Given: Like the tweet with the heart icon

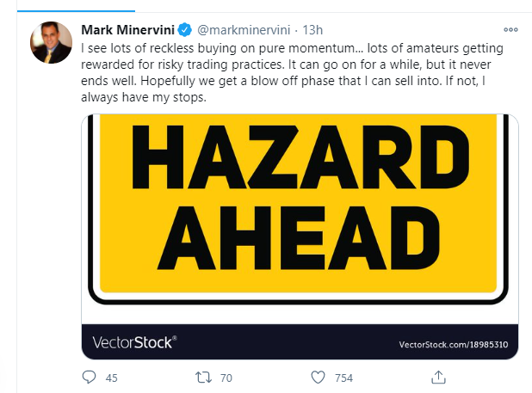Looking at the screenshot, I should pyautogui.click(x=318, y=376).
